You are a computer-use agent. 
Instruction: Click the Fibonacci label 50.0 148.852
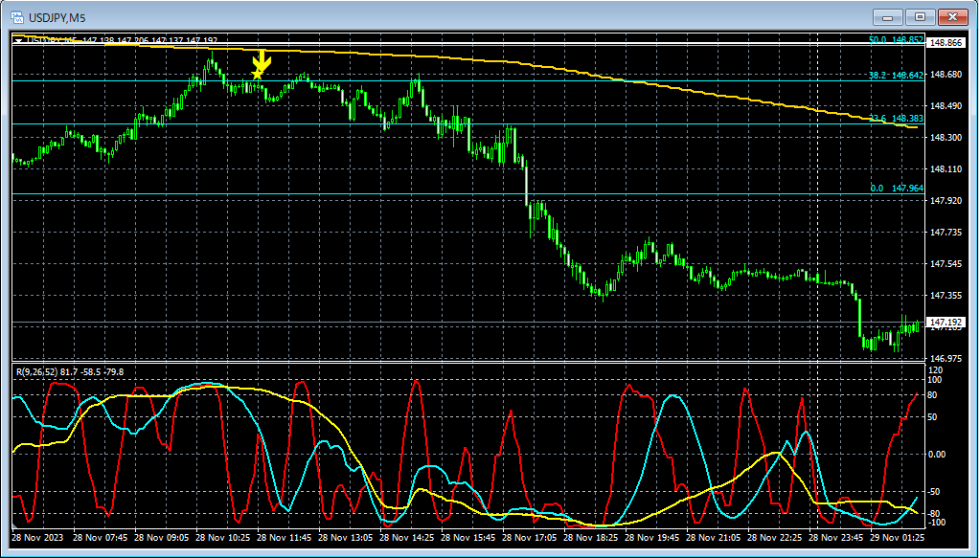[896, 40]
